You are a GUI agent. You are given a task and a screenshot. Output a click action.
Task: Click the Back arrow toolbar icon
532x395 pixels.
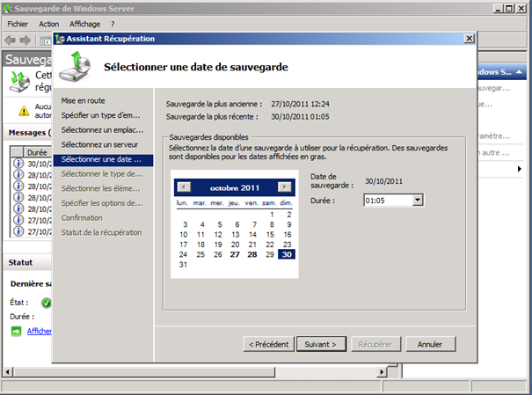11,40
